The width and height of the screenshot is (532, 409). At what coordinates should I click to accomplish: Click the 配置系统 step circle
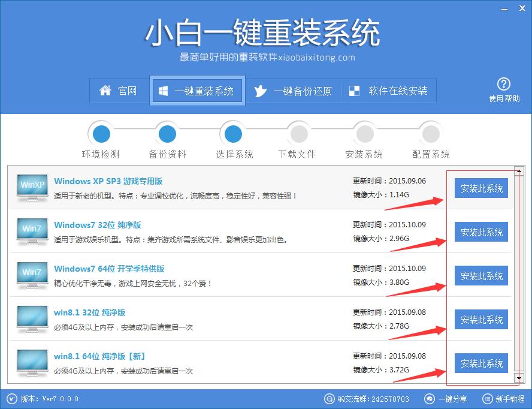pyautogui.click(x=431, y=134)
